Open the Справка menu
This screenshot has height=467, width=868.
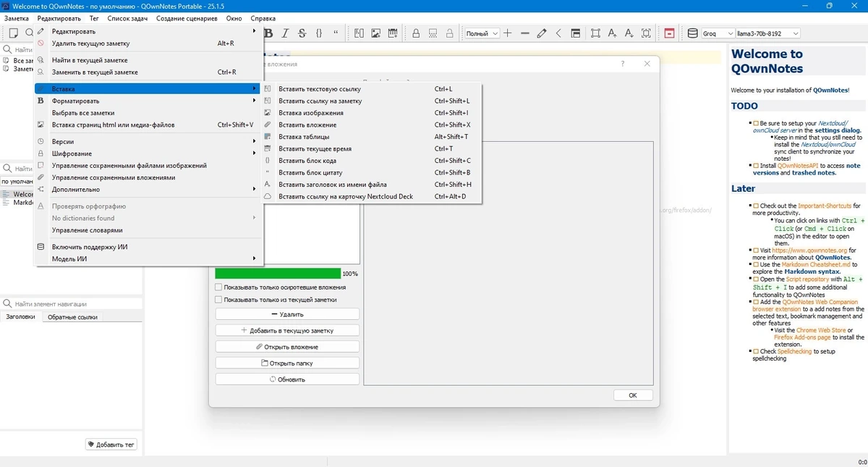click(x=263, y=18)
